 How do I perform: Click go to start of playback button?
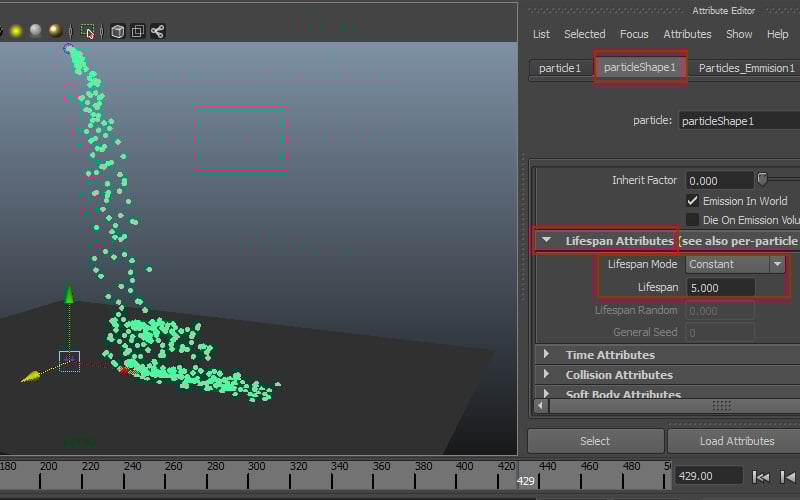760,477
